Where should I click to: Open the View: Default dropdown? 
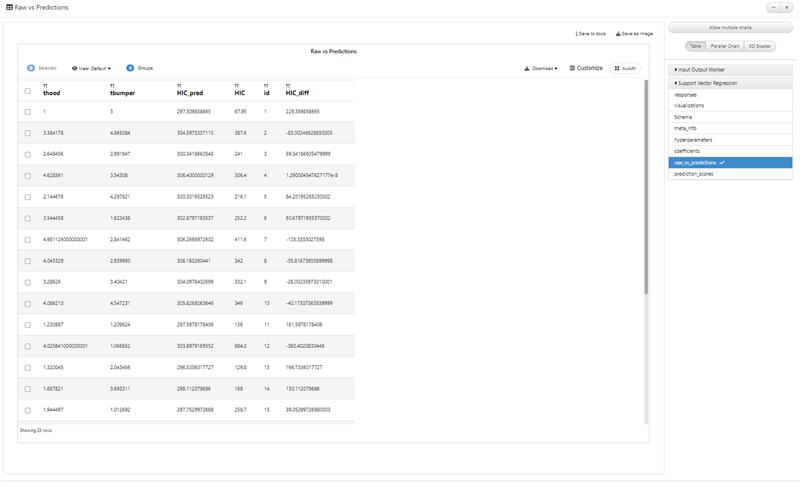tap(91, 68)
